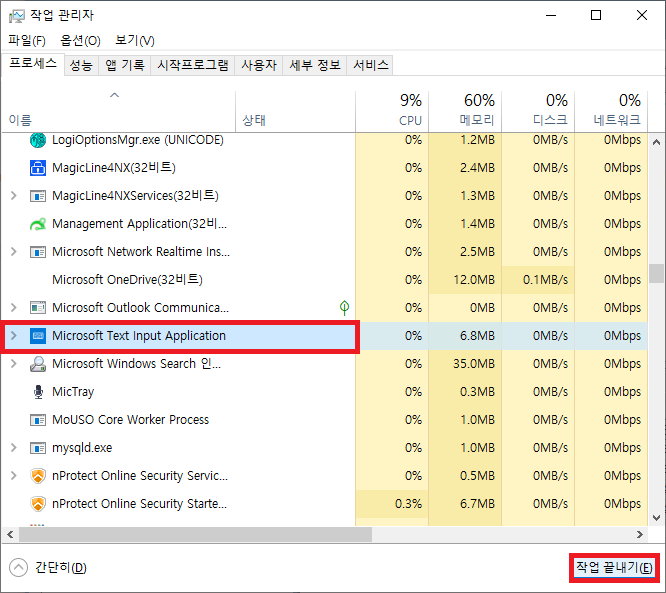Click the MicTray microphone icon
Screen dimensions: 666x593
[x=39, y=392]
